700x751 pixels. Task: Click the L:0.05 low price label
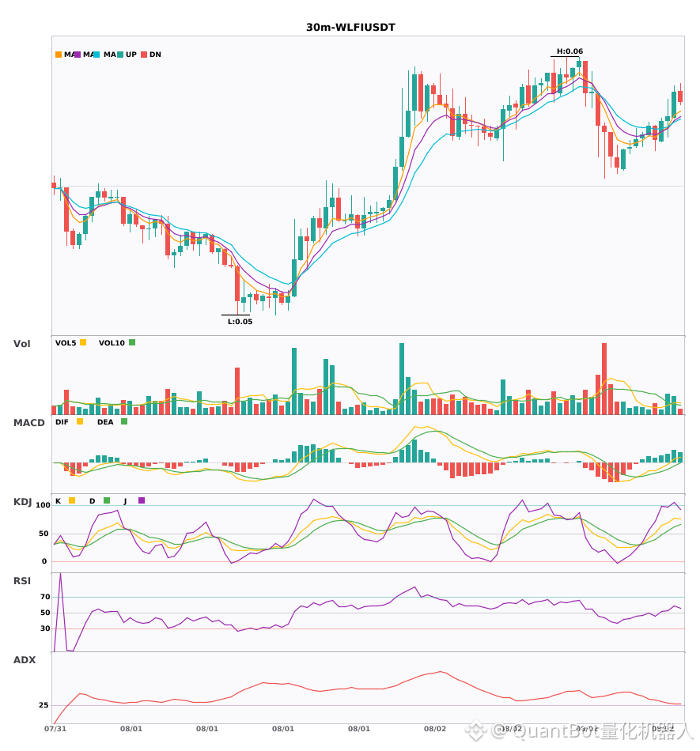tap(240, 322)
